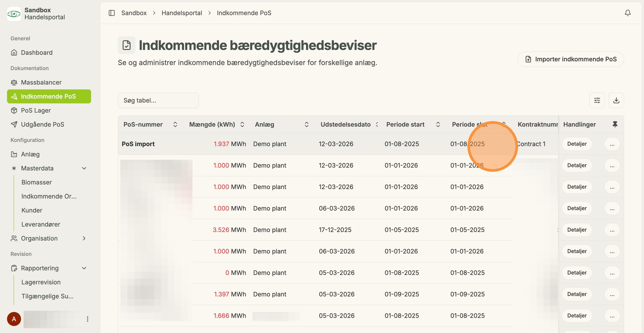Open more actions for 1.397 MWh row
Screen dimensions: 644x333
click(x=612, y=294)
